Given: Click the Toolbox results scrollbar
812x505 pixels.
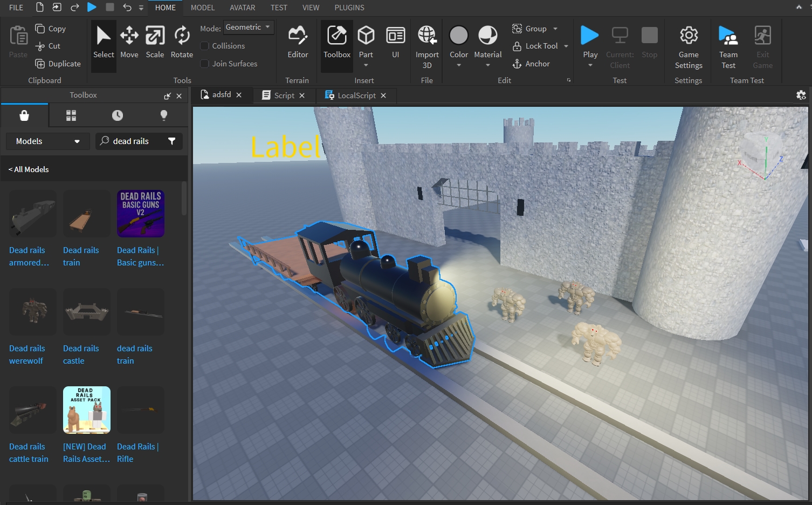Looking at the screenshot, I should pyautogui.click(x=184, y=200).
